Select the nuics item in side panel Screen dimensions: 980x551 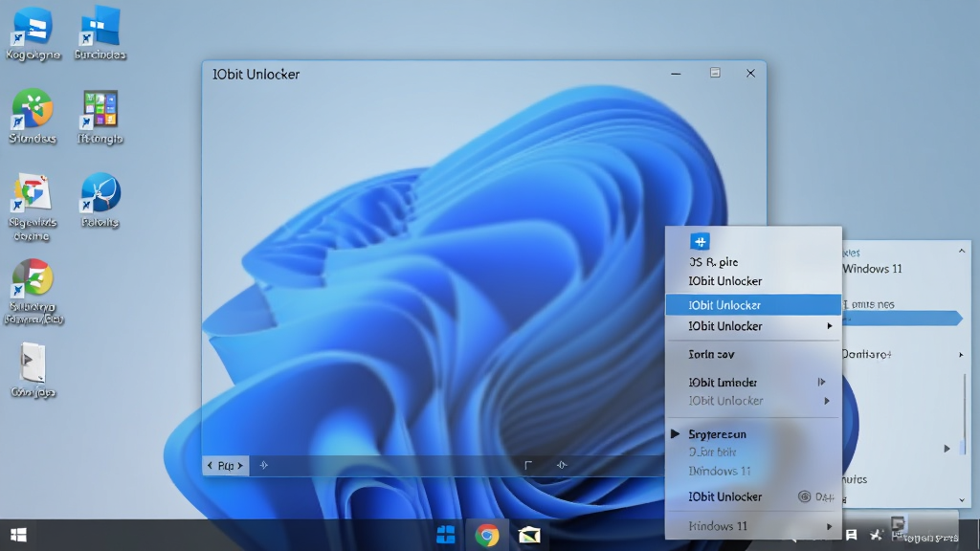pos(855,480)
